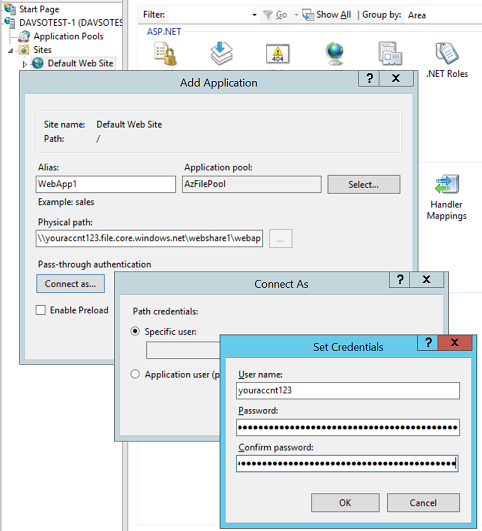
Task: Expand the Default Web Site tree node
Action: tap(24, 64)
